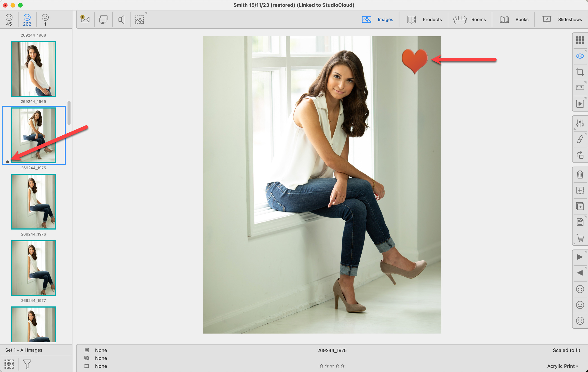This screenshot has height=372, width=588.
Task: Open the ruler measurement tool
Action: click(x=580, y=88)
